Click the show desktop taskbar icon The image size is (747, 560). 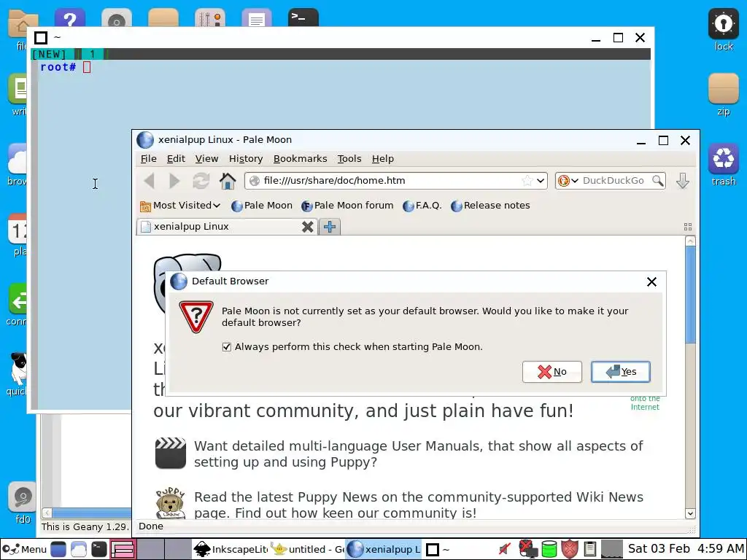point(58,549)
